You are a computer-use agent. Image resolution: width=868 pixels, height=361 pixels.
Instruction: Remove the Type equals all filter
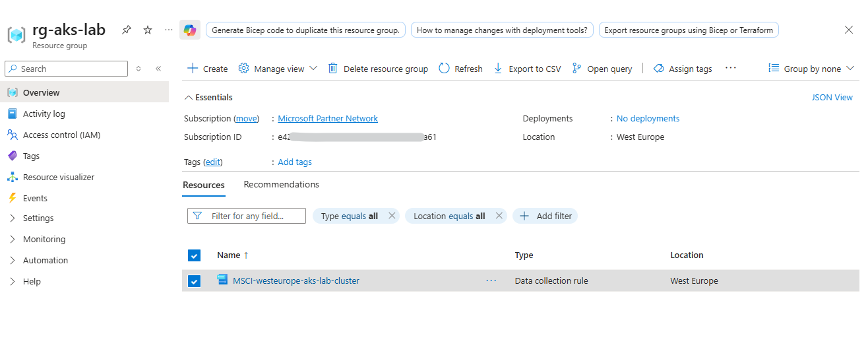click(392, 216)
